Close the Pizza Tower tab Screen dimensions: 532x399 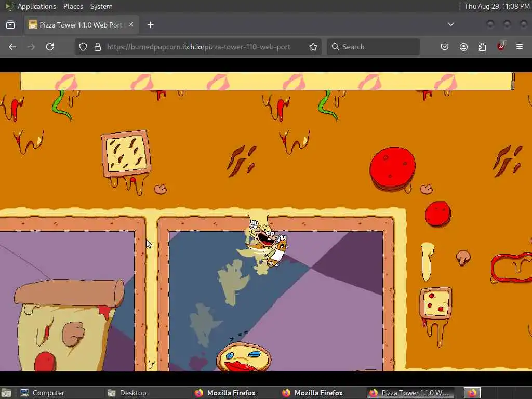pos(131,24)
